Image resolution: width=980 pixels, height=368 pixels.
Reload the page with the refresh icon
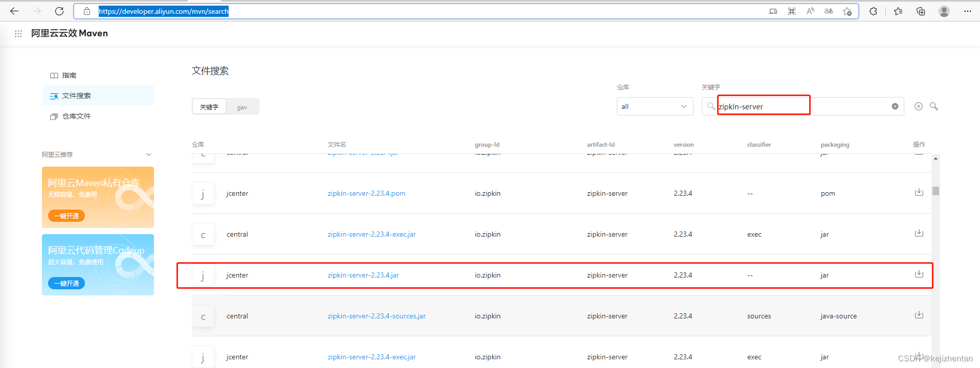[x=59, y=11]
